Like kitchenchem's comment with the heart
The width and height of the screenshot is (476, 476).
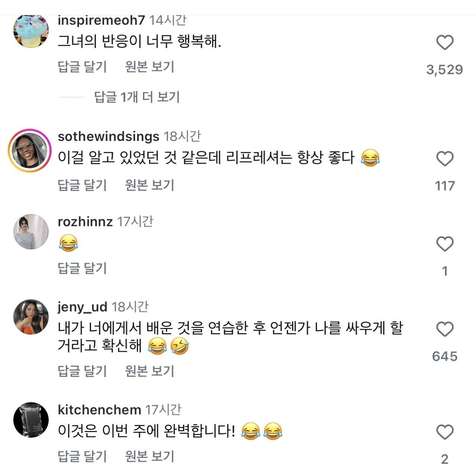tap(444, 432)
